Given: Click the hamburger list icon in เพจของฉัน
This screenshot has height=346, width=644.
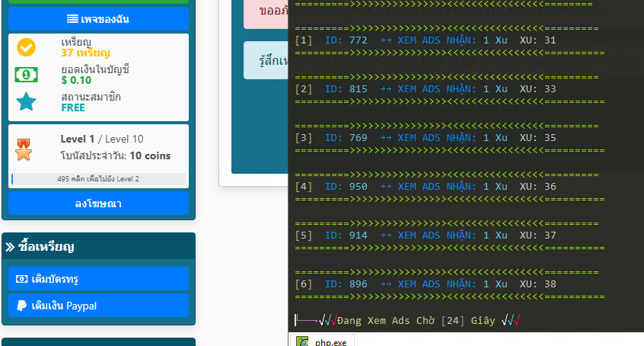Looking at the screenshot, I should click(x=72, y=19).
